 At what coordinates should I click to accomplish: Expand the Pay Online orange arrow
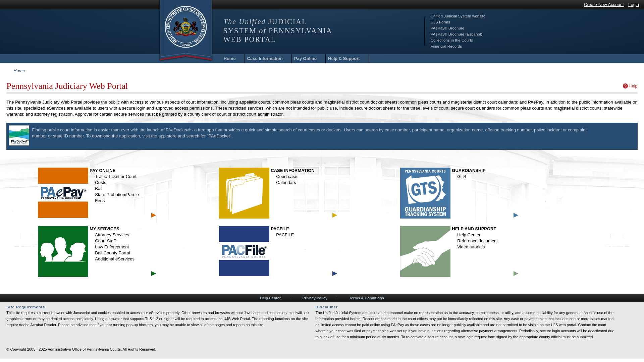(154, 215)
